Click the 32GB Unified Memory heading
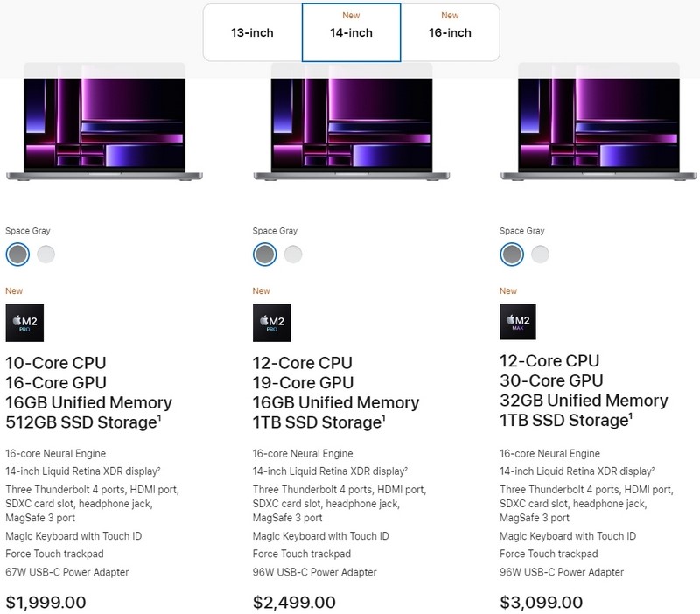 pos(584,401)
